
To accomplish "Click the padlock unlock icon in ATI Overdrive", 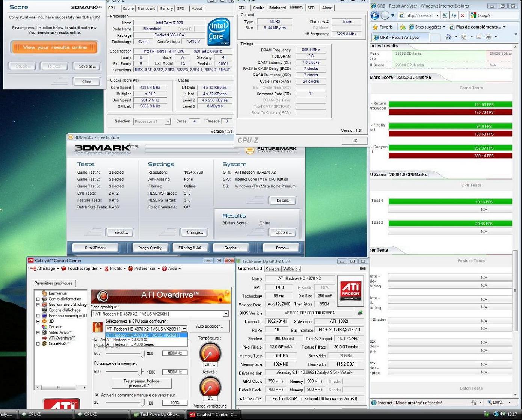I will [x=98, y=326].
